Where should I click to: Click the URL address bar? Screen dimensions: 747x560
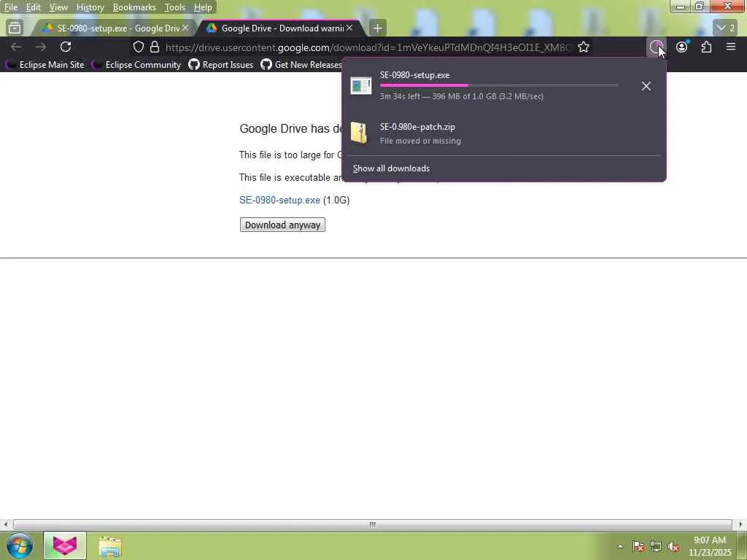(x=368, y=47)
